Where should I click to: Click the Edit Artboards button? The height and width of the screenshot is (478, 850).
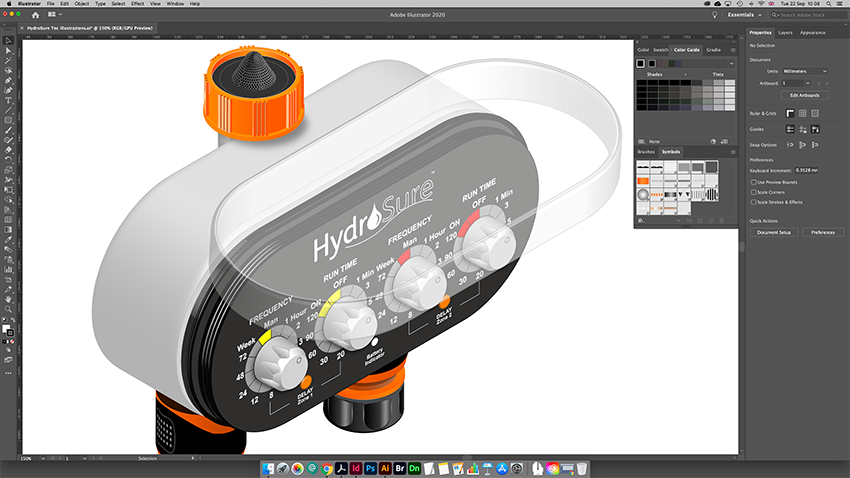(804, 95)
